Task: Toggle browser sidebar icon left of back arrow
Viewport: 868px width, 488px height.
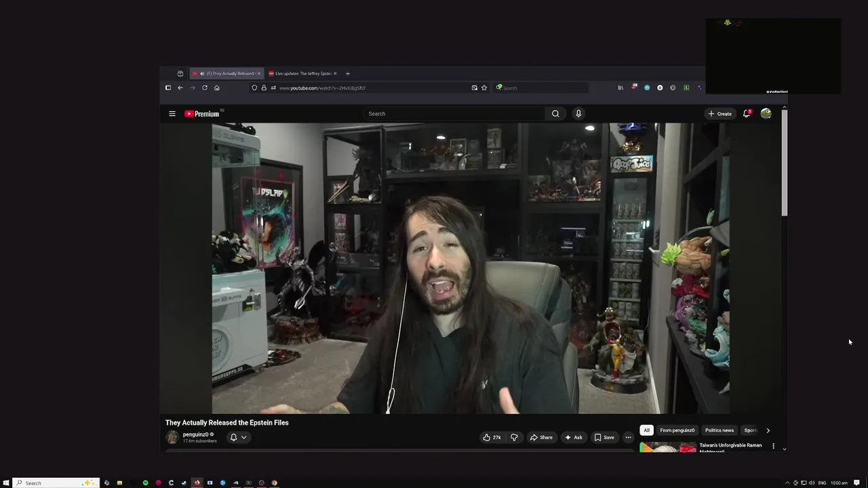Action: point(168,87)
